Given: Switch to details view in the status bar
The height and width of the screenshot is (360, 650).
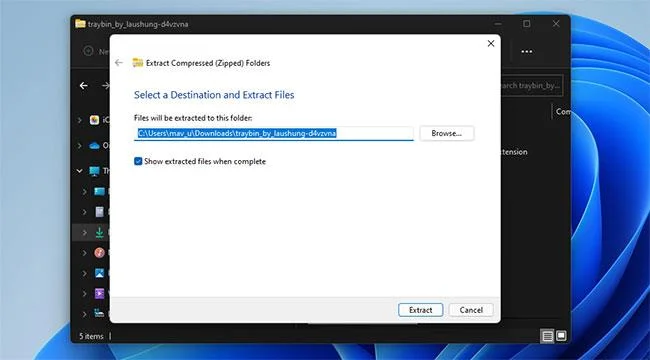Looking at the screenshot, I should pos(548,336).
